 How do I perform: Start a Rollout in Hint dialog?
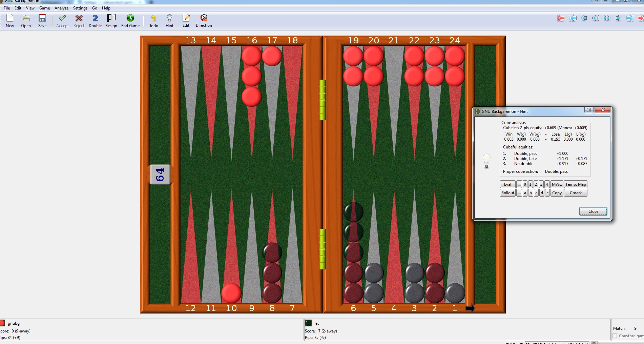click(508, 193)
